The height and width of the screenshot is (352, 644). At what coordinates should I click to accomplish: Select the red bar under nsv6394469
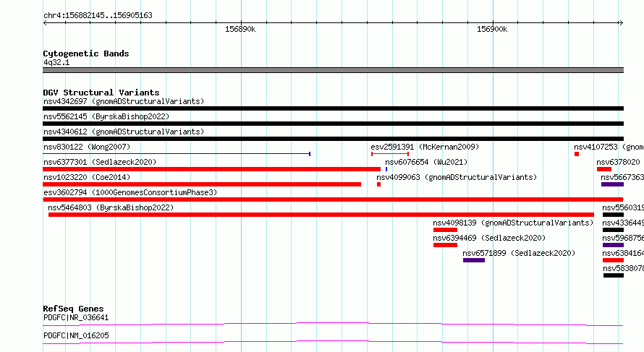(x=445, y=245)
